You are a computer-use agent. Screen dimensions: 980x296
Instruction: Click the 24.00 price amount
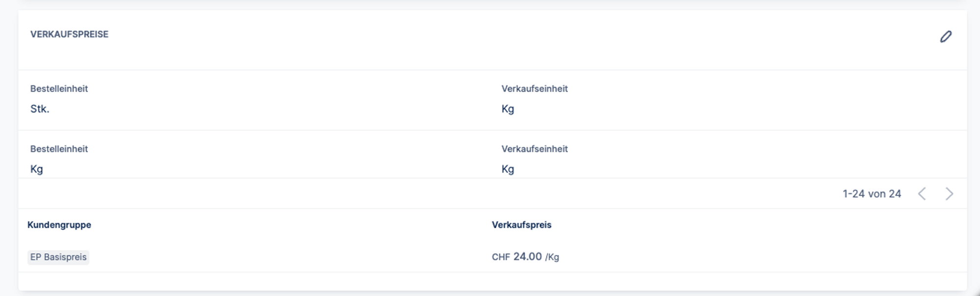tap(527, 257)
